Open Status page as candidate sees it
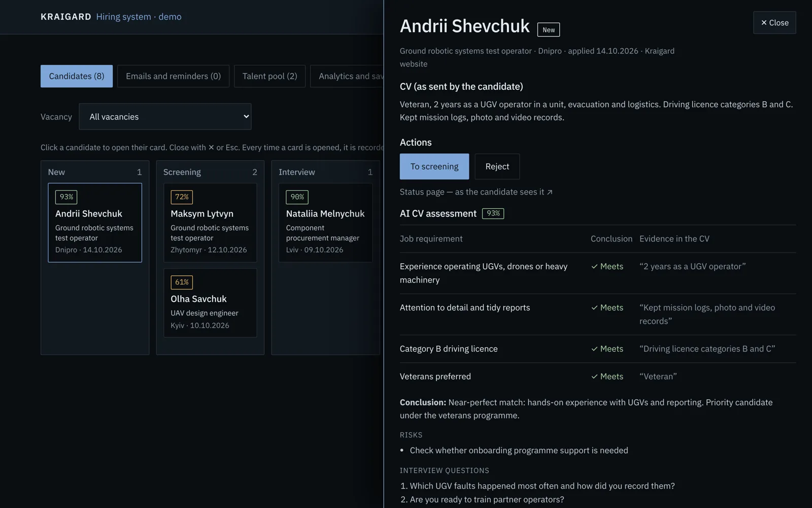Image resolution: width=812 pixels, height=508 pixels. (x=476, y=192)
